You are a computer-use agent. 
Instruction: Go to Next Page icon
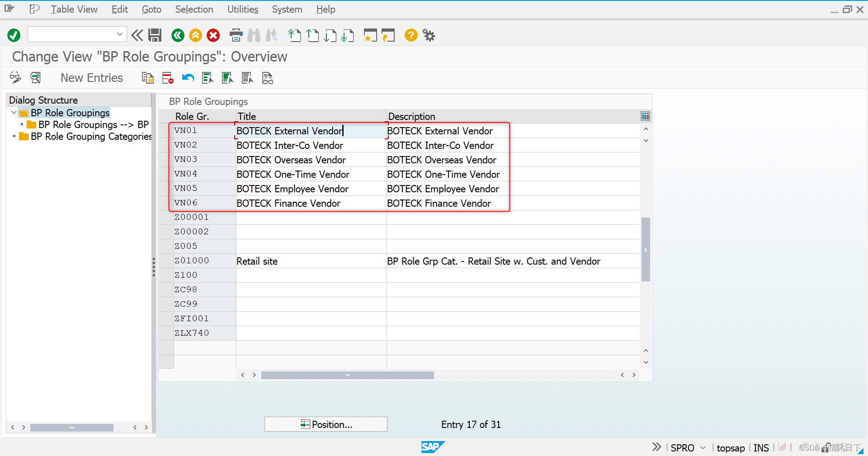[330, 35]
